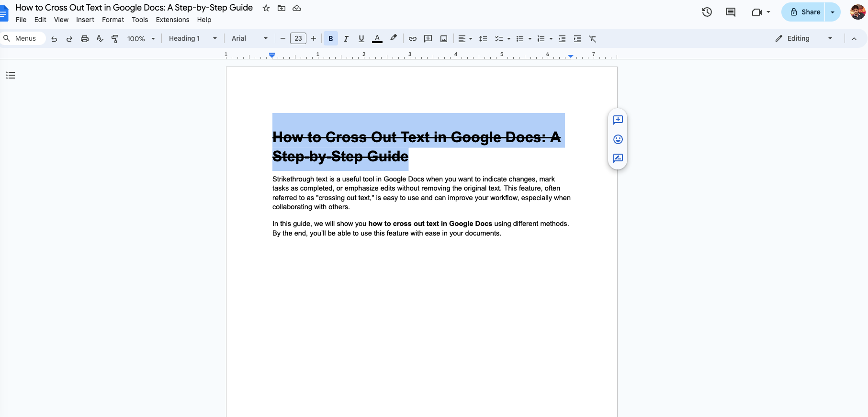Print the document
The width and height of the screenshot is (868, 417).
85,39
